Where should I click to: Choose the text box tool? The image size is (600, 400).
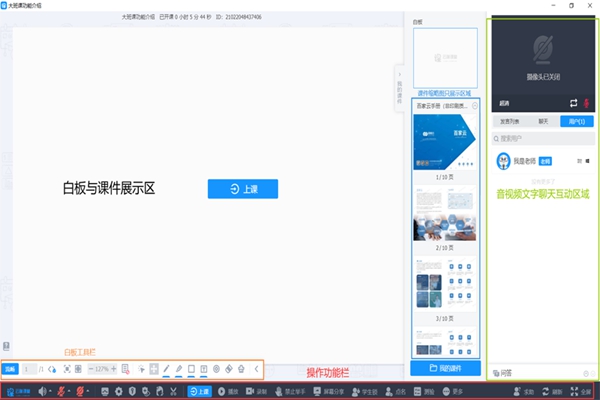click(x=203, y=369)
